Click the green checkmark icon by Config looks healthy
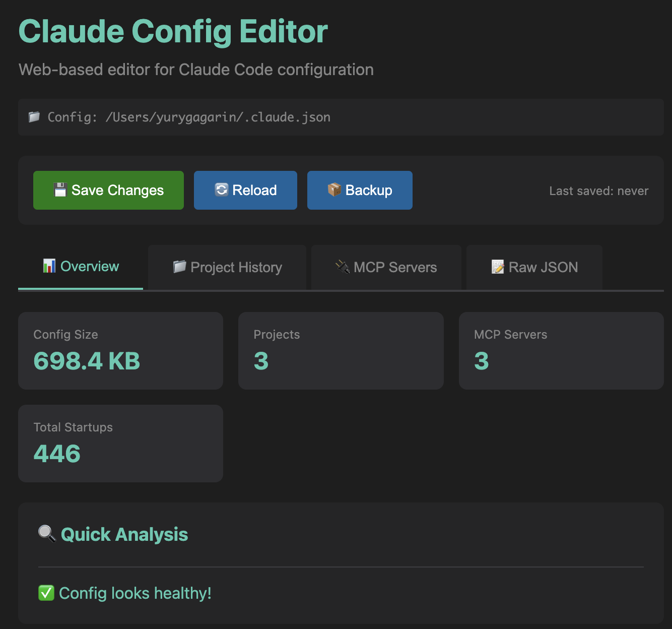The height and width of the screenshot is (629, 672). [x=46, y=593]
